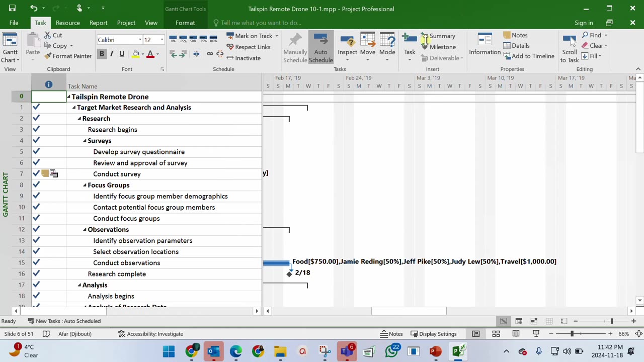Click the Sign in link

[584, 23]
